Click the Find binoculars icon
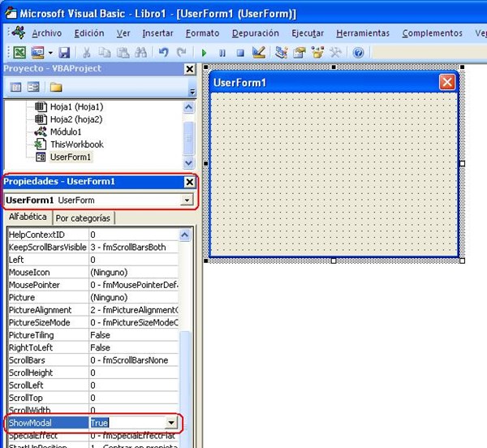Viewport: 487px width, 448px height. click(140, 53)
